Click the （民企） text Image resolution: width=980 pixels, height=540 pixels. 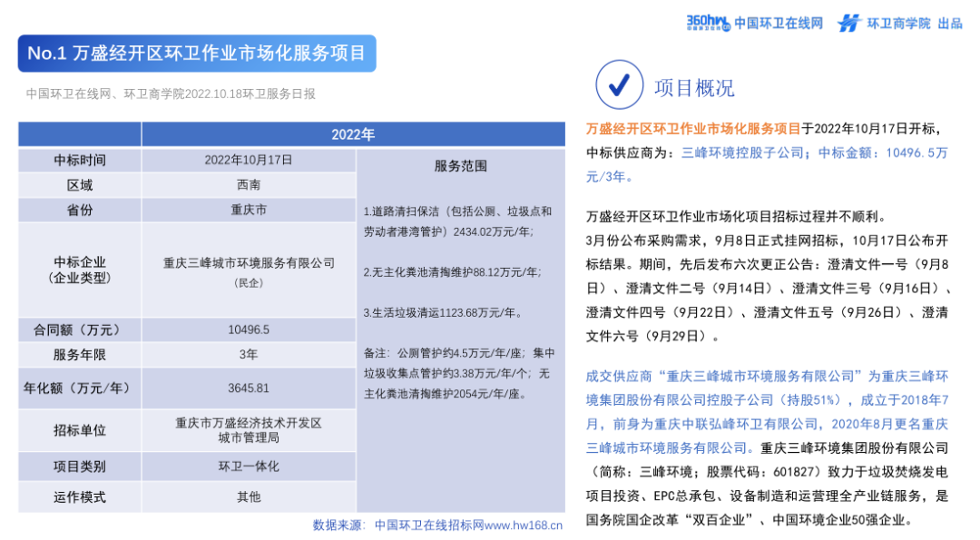tap(248, 283)
